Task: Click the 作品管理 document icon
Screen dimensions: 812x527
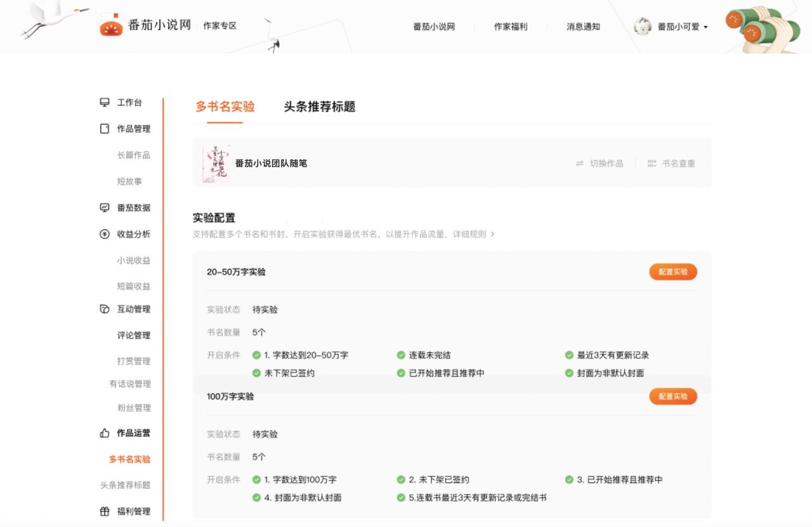Action: tap(105, 129)
